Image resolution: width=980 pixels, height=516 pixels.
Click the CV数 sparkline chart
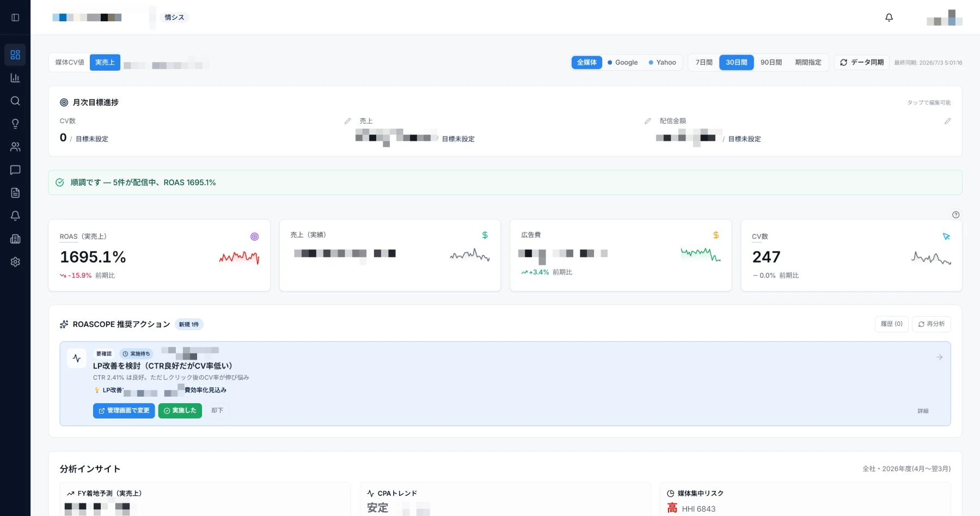click(x=932, y=257)
